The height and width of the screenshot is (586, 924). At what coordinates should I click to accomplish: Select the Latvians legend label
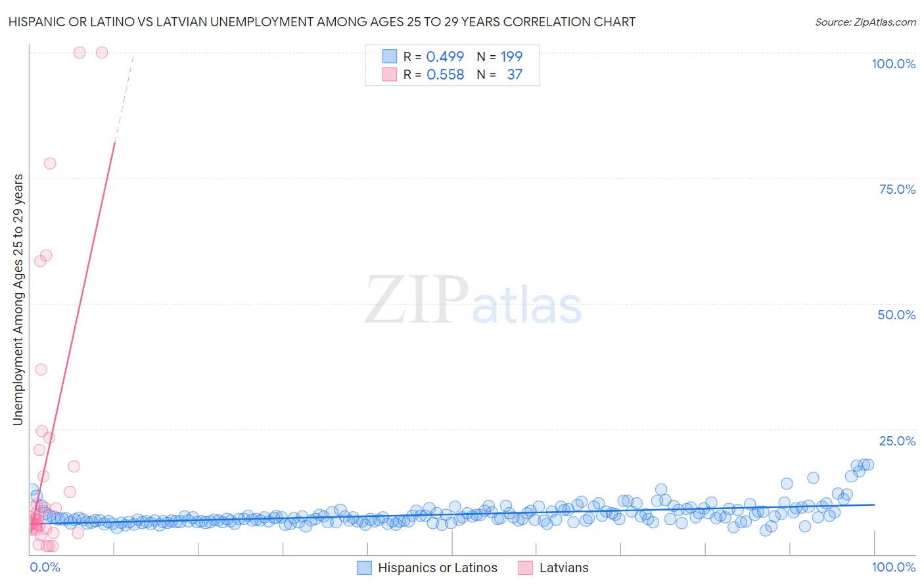564,568
